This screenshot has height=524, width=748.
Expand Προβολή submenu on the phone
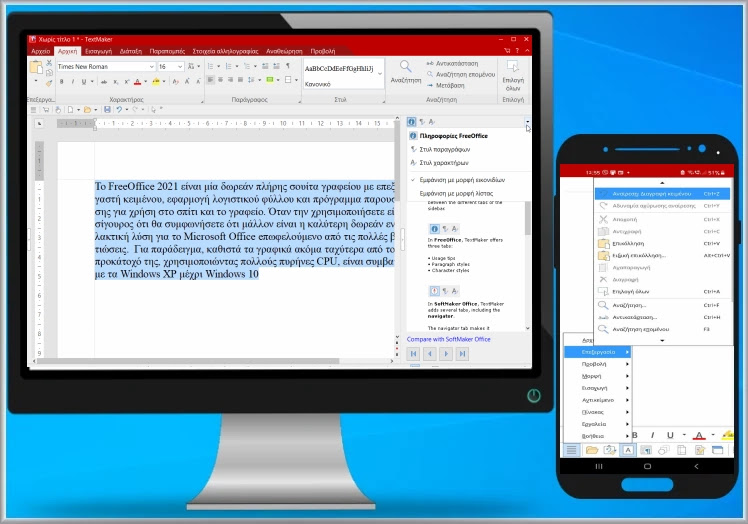598,364
